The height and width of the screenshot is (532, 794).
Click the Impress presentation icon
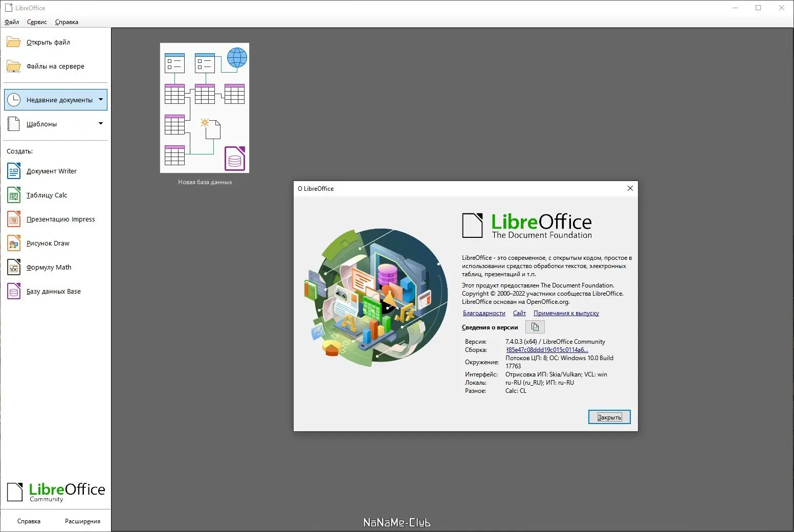14,219
